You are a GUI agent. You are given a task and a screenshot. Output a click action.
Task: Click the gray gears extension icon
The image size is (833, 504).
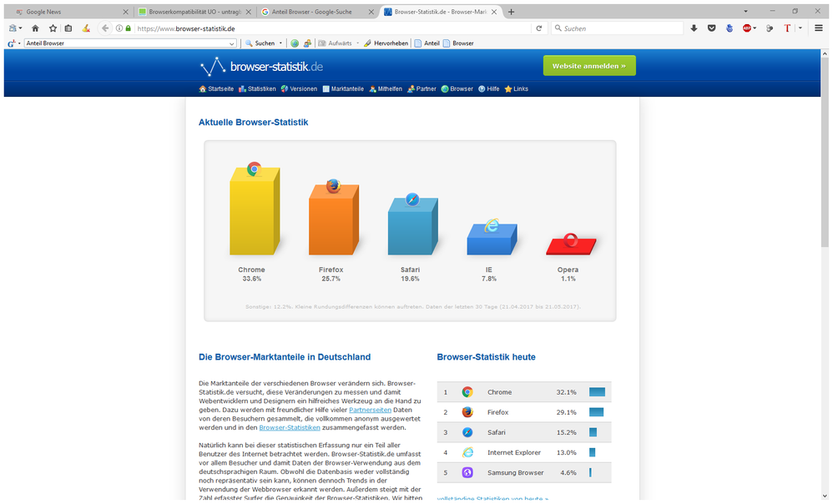(x=770, y=28)
